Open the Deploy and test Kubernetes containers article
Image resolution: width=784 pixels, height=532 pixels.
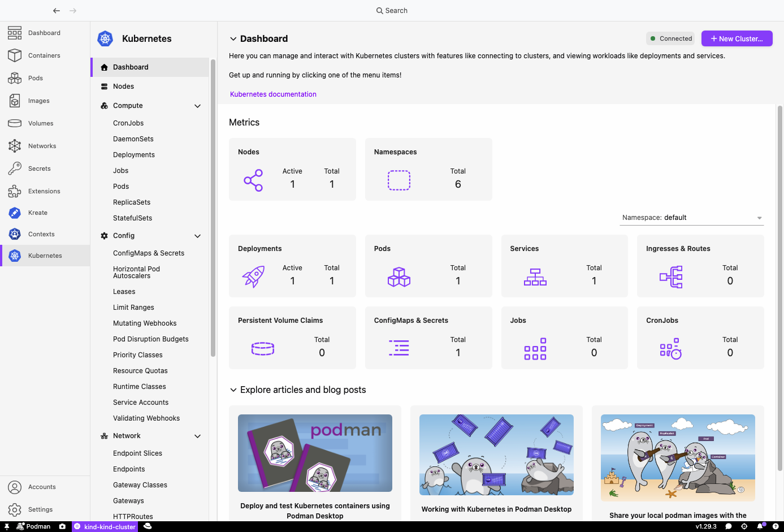click(315, 463)
